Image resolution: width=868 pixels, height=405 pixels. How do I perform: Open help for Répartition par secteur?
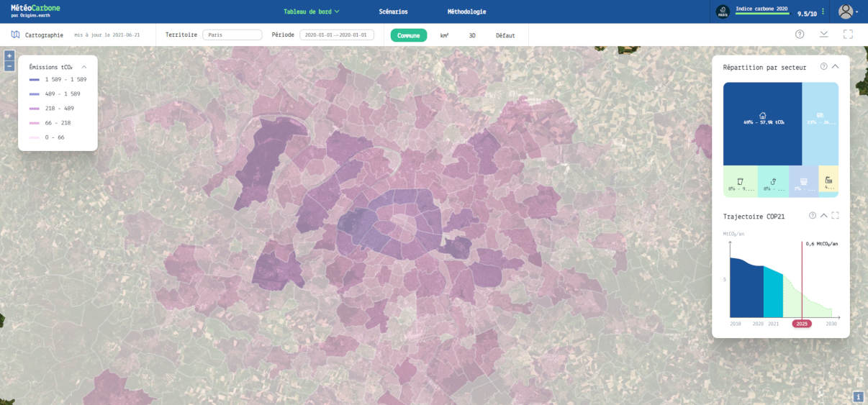click(823, 67)
